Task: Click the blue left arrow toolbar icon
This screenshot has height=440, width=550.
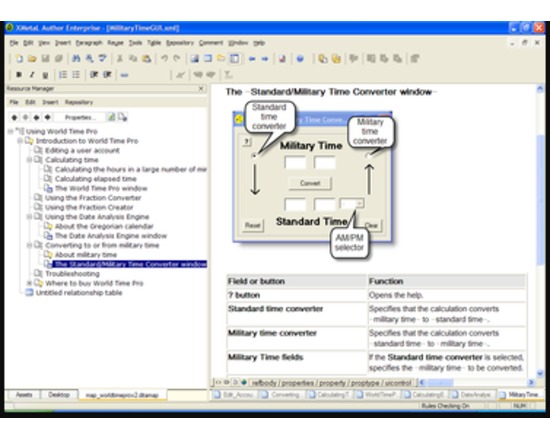Action: [x=252, y=59]
